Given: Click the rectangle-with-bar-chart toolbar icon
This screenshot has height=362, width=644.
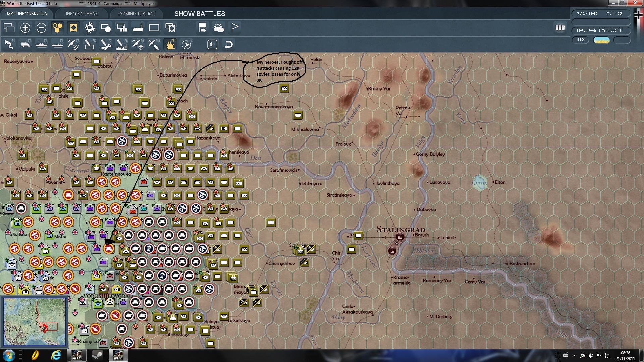Looking at the screenshot, I should click(x=122, y=28).
